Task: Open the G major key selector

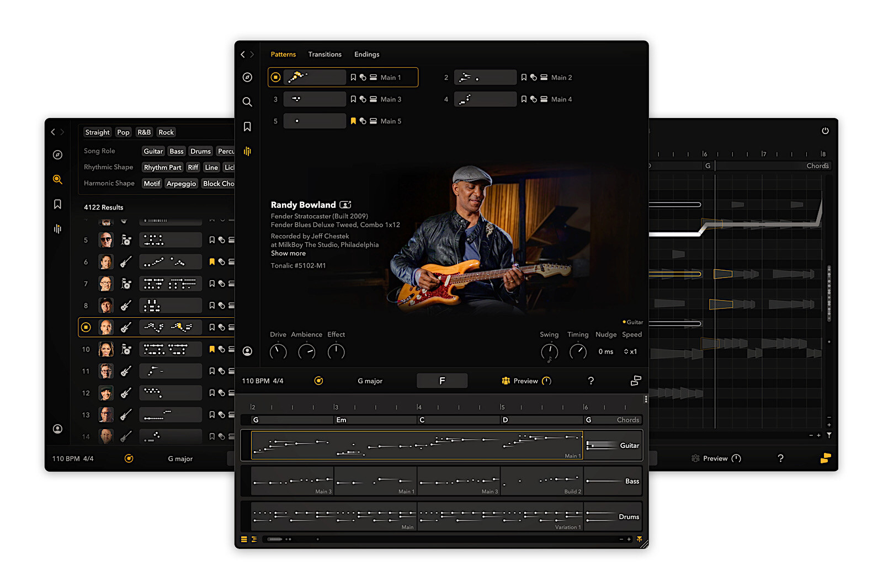Action: click(370, 381)
